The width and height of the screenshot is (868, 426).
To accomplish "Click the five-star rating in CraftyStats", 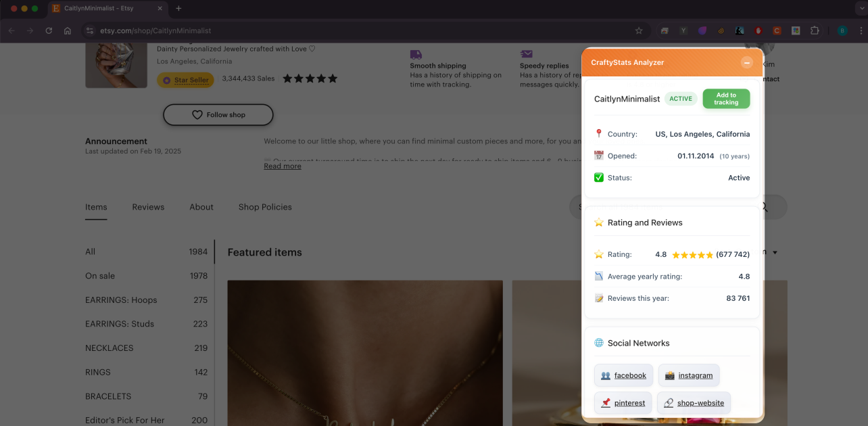I will (693, 255).
